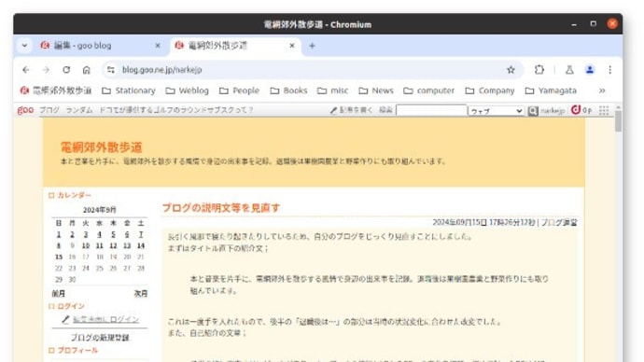Screen dimensions: 644x362
Task: Click the login link under ログイン
Action: (x=106, y=319)
